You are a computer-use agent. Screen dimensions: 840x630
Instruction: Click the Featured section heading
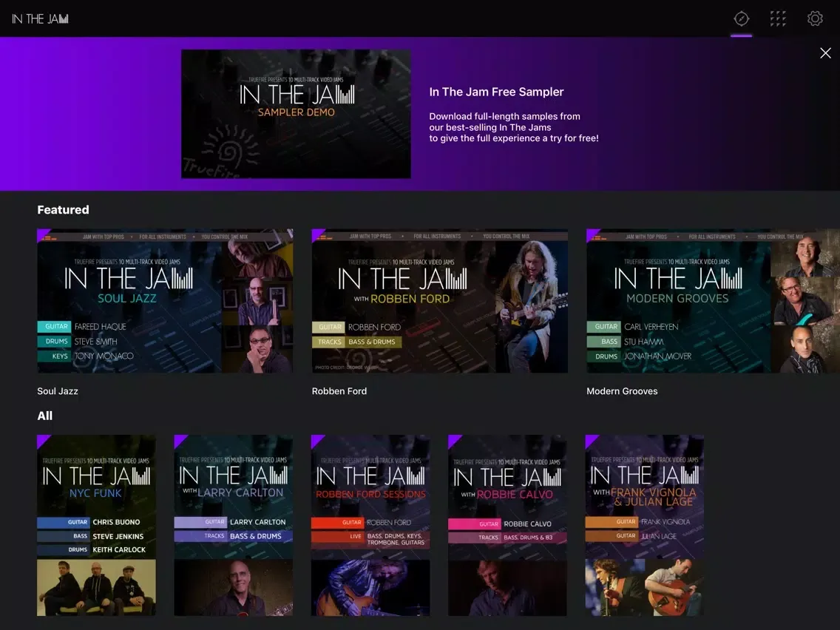63,210
